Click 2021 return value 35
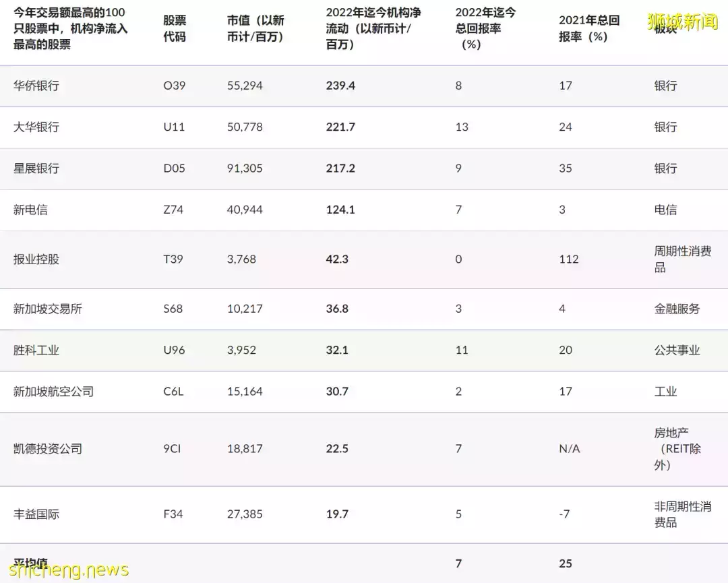Screen dimensions: 728x583 (565, 168)
